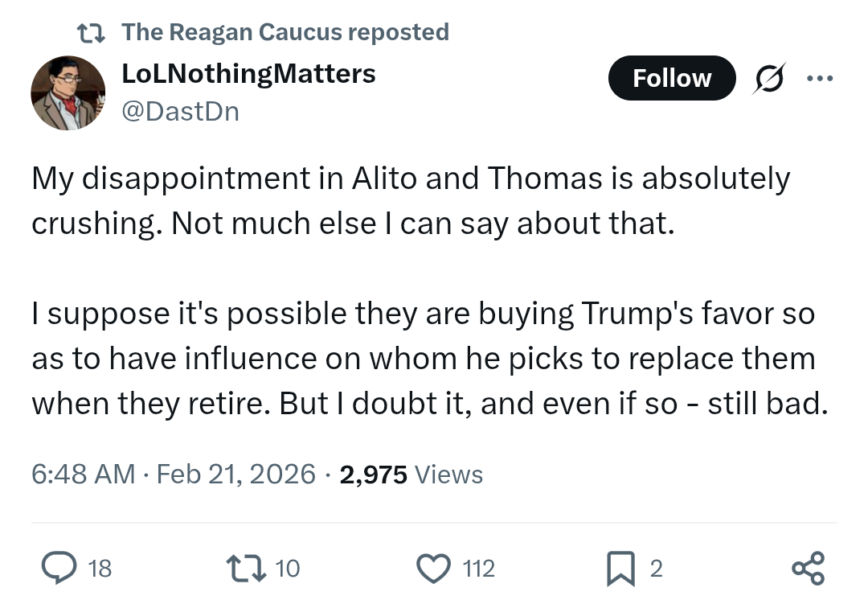Viewport: 868px width, 600px height.
Task: Click the Grok slash-circle icon
Action: [x=770, y=79]
